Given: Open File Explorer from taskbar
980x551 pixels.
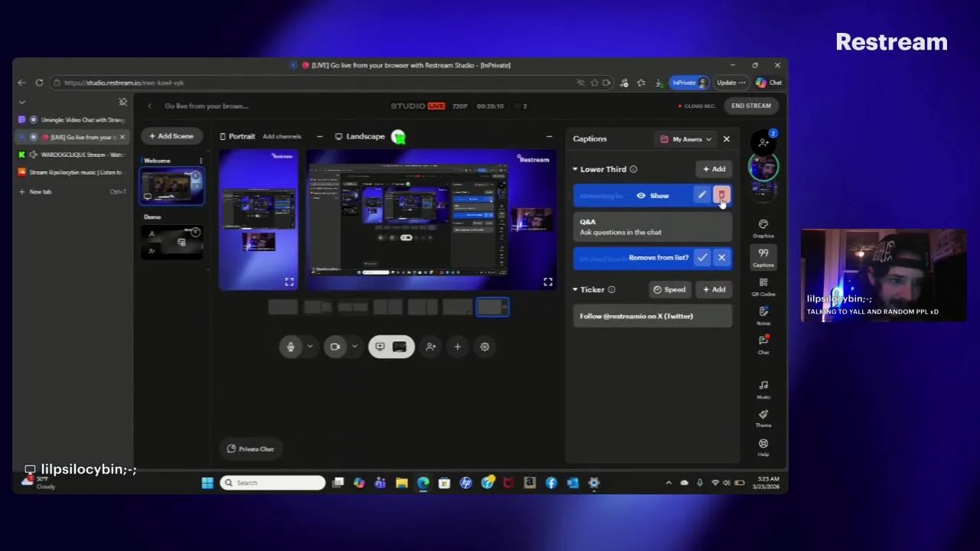Looking at the screenshot, I should click(401, 483).
